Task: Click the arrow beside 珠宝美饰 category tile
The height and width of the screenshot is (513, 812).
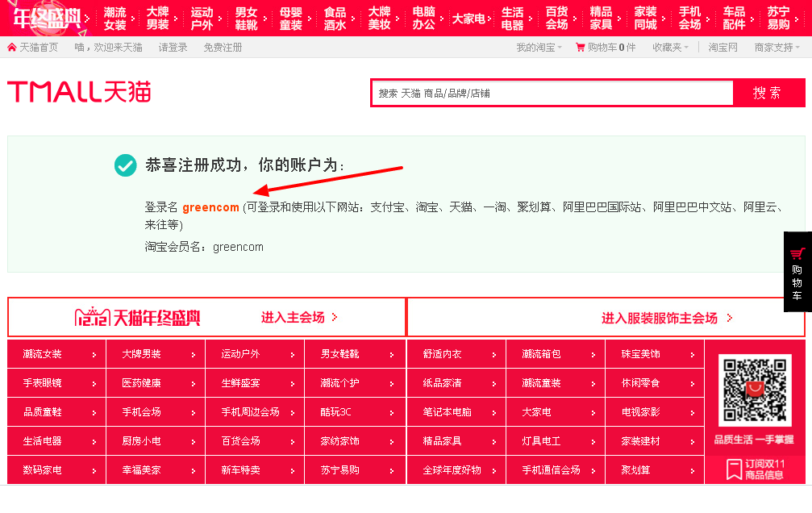Action: tap(693, 355)
